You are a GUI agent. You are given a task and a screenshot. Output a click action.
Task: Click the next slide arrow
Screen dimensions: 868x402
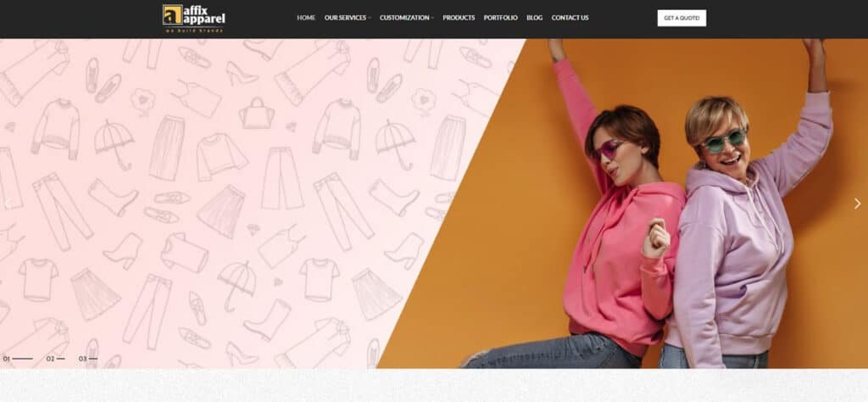click(858, 204)
